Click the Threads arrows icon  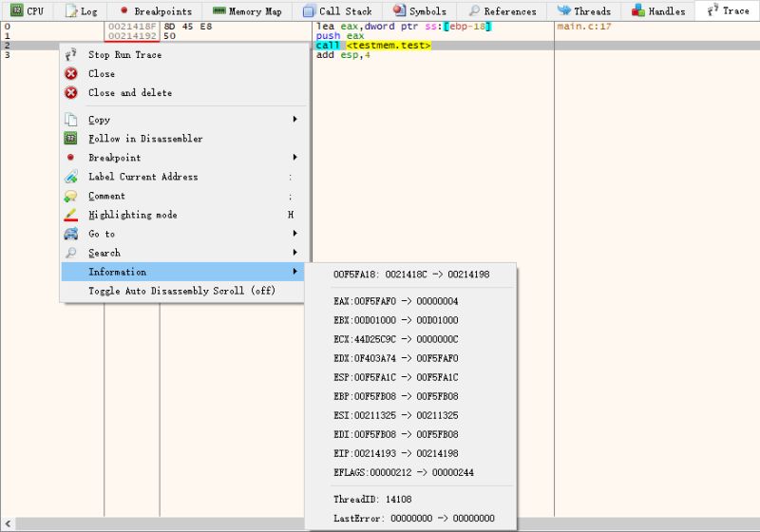click(x=563, y=10)
